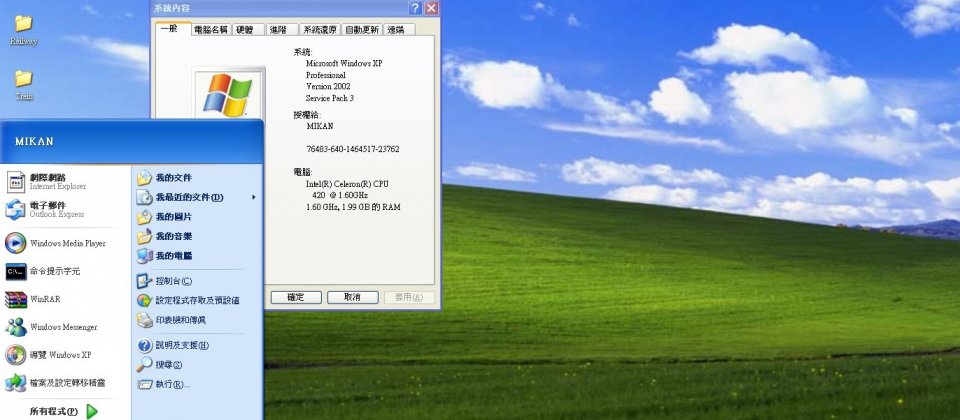Launch Internet Explorer from Start menu
Image resolution: width=960 pixels, height=420 pixels.
16,181
